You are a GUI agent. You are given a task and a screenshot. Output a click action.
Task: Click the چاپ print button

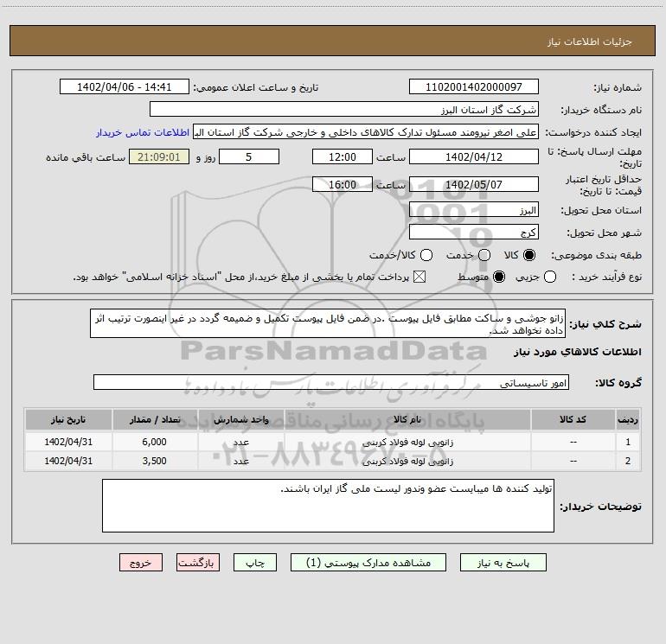[255, 563]
